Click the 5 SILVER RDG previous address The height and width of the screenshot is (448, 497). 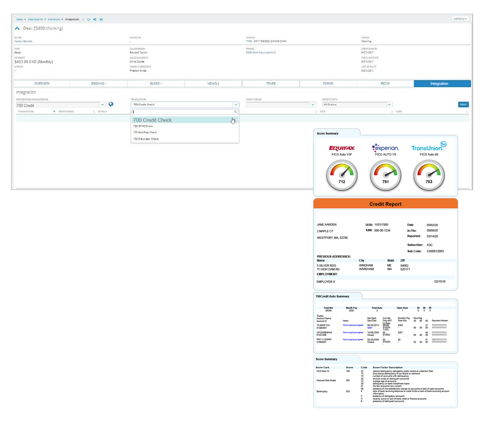point(326,266)
